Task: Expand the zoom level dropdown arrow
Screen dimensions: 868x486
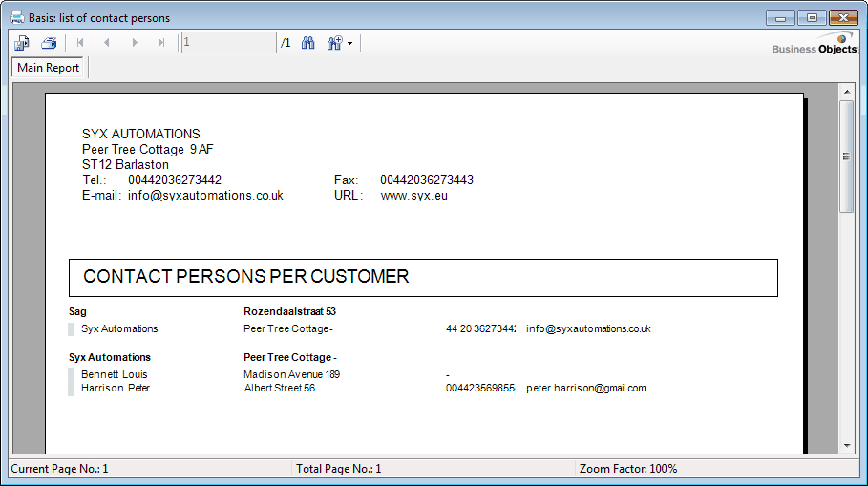Action: [350, 44]
